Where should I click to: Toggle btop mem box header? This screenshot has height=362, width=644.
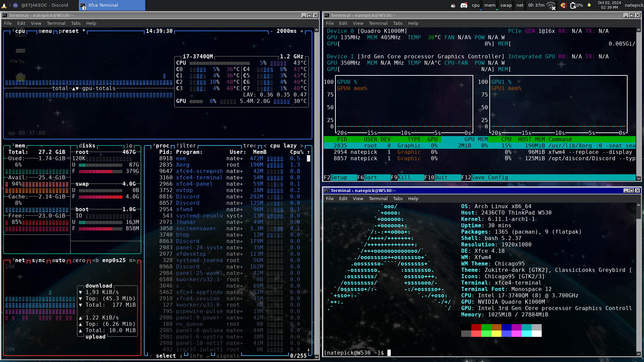click(x=18, y=146)
